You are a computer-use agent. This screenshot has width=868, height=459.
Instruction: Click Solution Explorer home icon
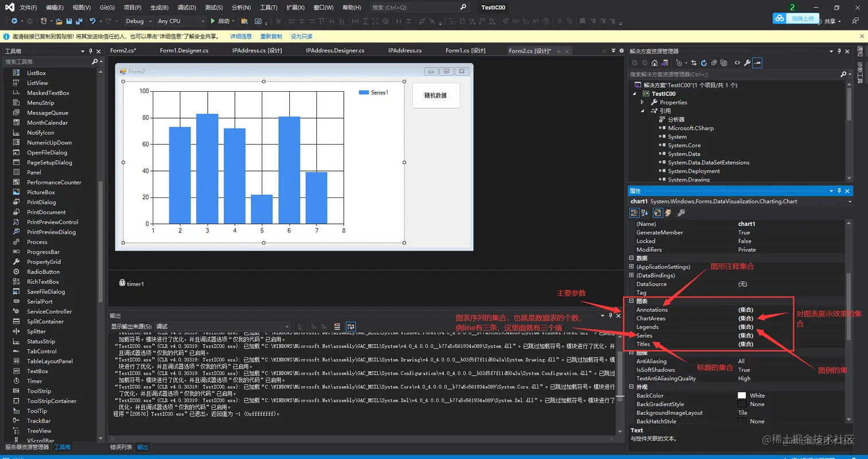[654, 63]
